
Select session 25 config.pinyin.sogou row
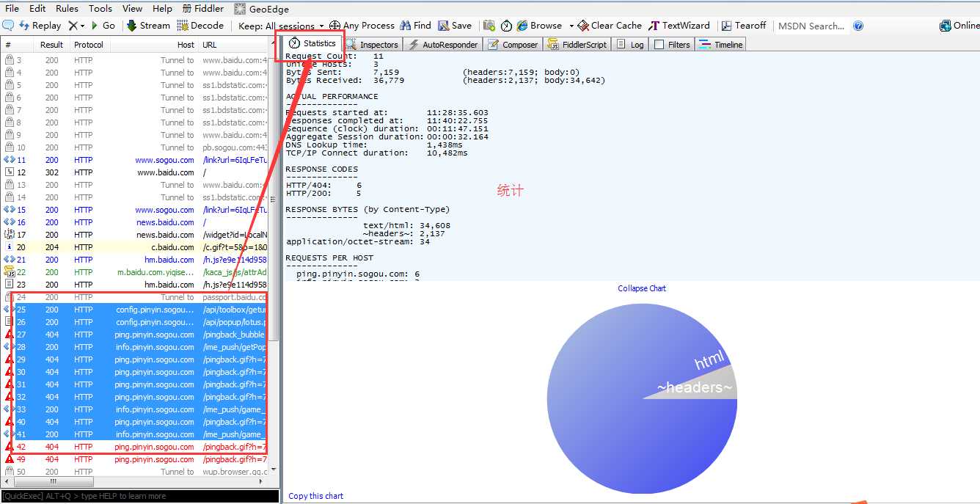pos(135,310)
